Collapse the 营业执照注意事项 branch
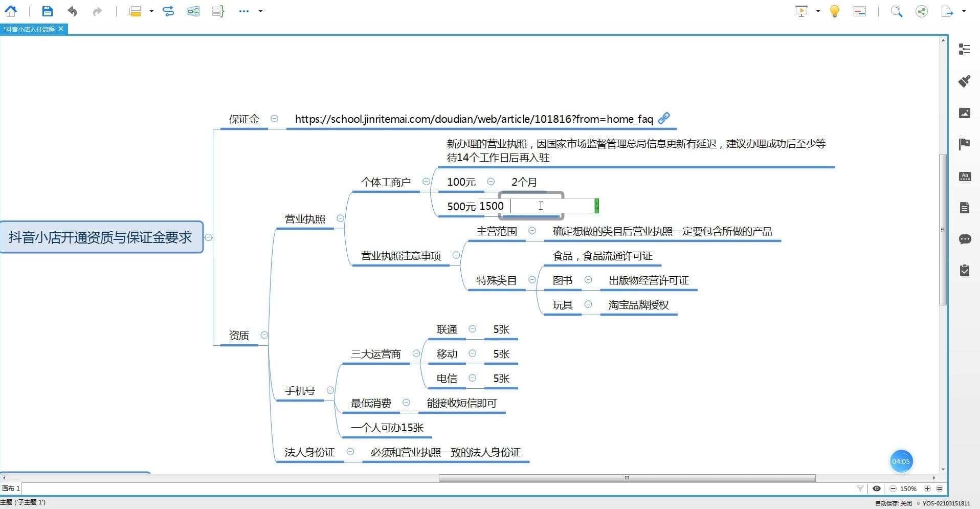980x509 pixels. (x=456, y=255)
